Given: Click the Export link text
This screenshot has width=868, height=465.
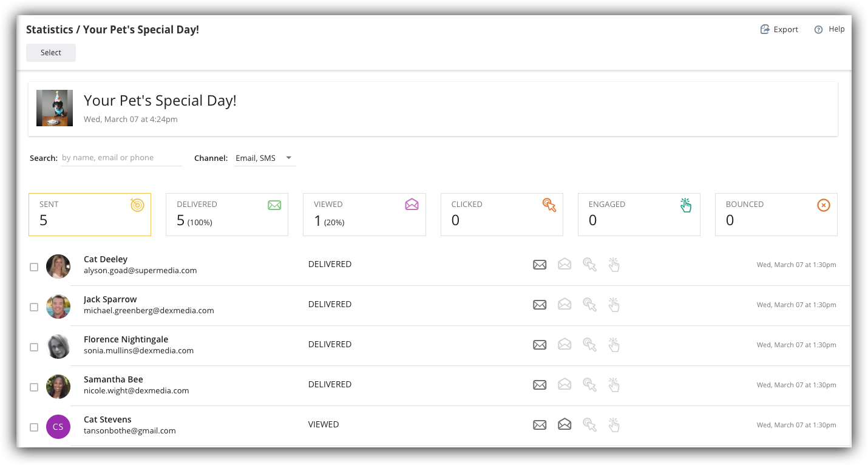Looking at the screenshot, I should click(x=786, y=29).
